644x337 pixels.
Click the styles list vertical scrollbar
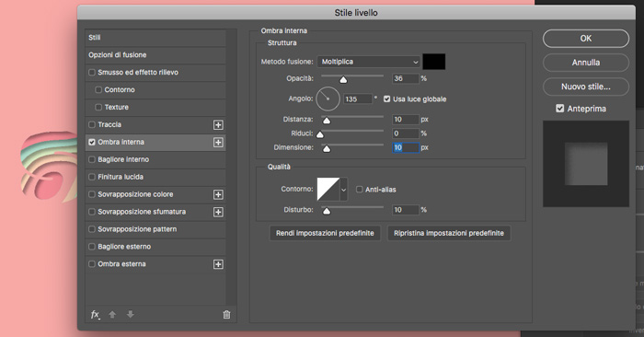point(231,167)
